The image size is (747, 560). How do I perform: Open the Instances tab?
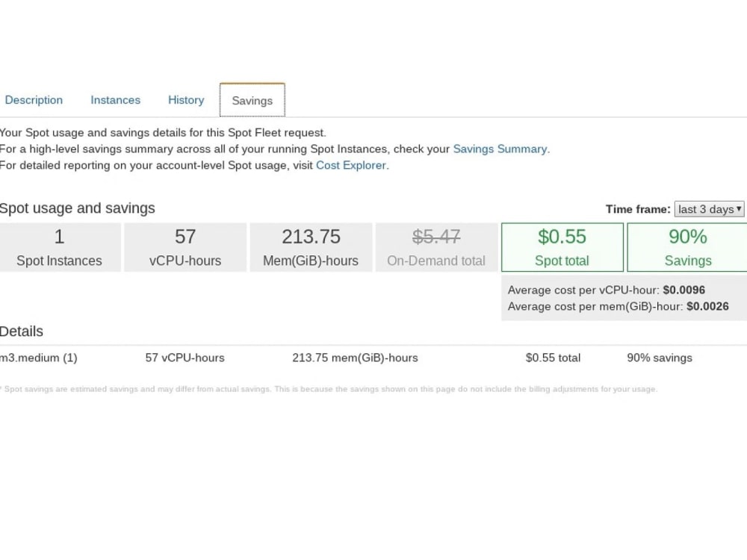pos(115,99)
